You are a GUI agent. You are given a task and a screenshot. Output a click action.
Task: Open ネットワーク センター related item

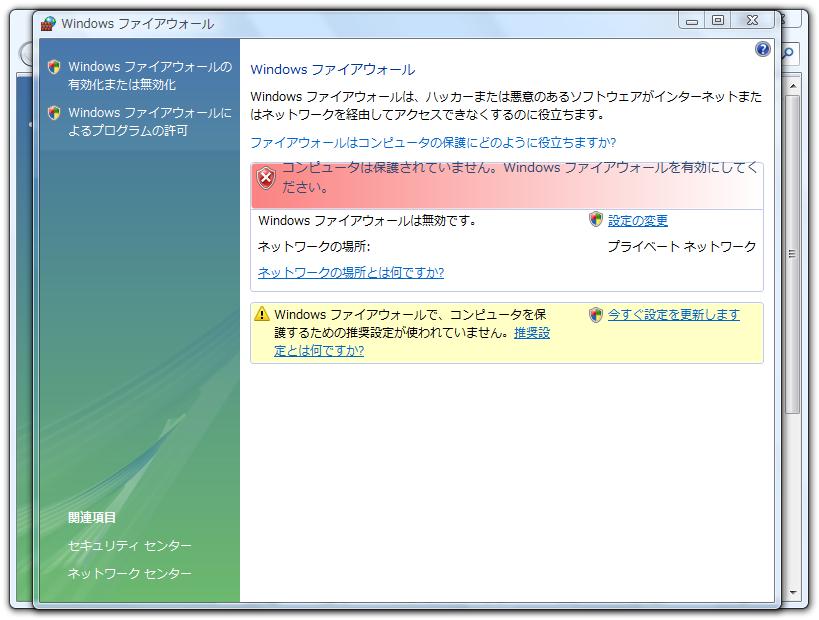(x=130, y=574)
